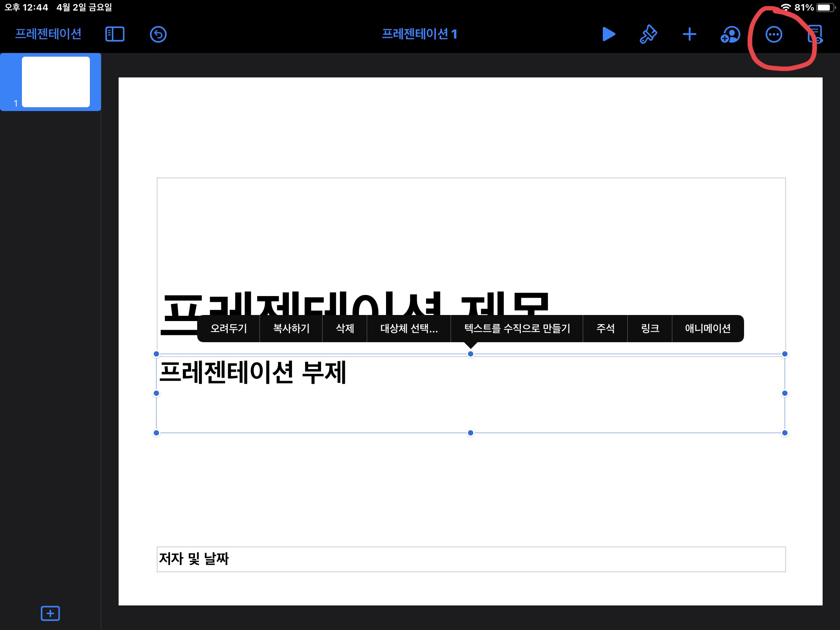Tap the Wi-Fi status icon
Viewport: 840px width, 630px height.
click(786, 7)
